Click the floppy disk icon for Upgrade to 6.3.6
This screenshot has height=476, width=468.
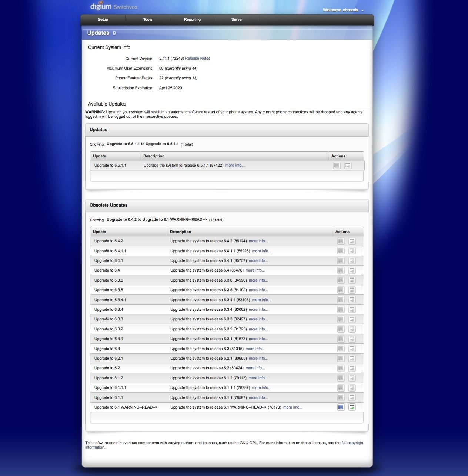(341, 280)
